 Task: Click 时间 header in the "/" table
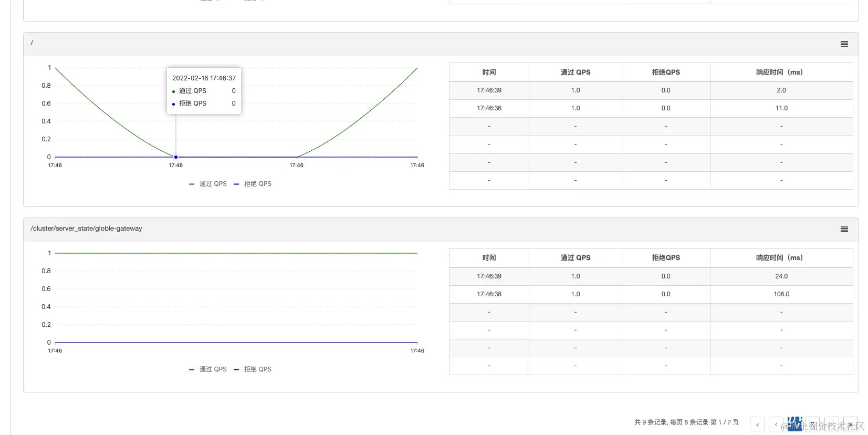click(489, 72)
